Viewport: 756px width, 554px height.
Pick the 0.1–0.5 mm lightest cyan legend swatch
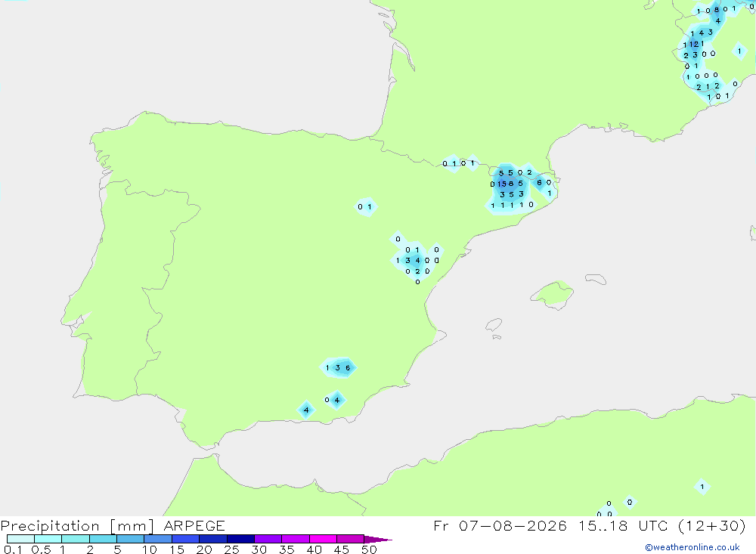click(x=20, y=539)
